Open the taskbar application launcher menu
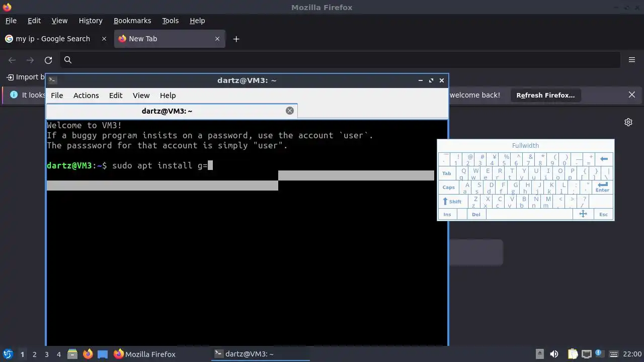 (8, 354)
